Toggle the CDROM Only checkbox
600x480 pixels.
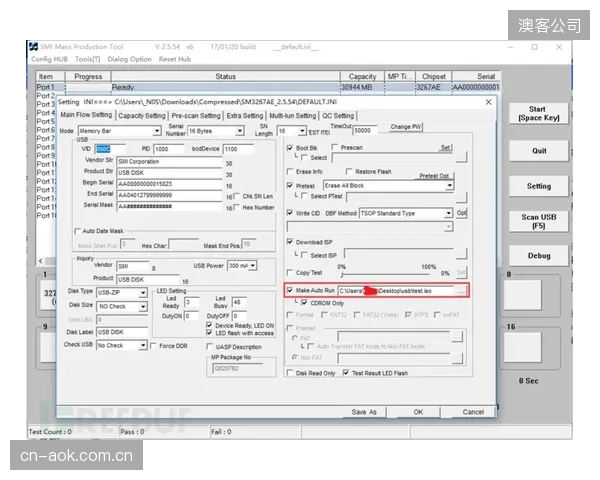[304, 303]
